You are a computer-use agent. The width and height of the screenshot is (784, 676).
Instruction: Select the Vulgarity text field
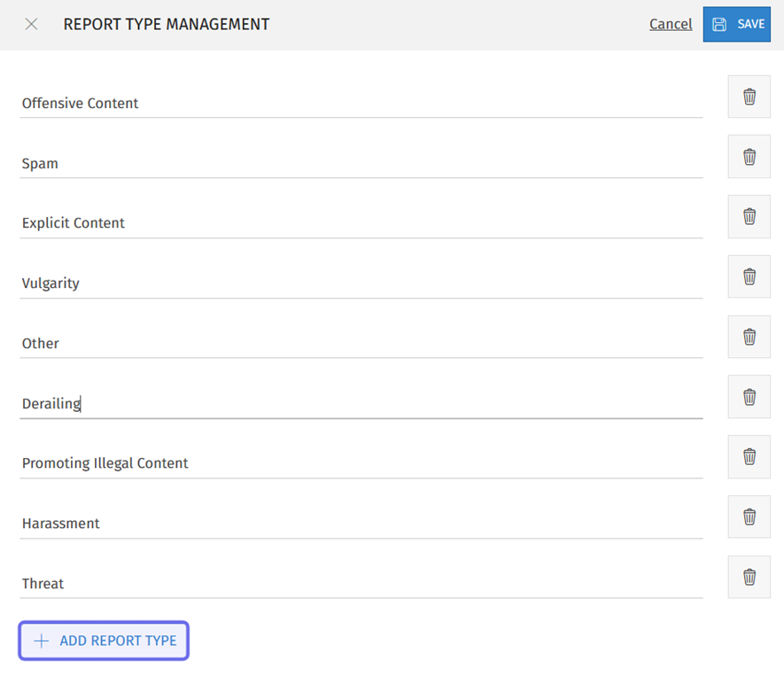tap(361, 284)
